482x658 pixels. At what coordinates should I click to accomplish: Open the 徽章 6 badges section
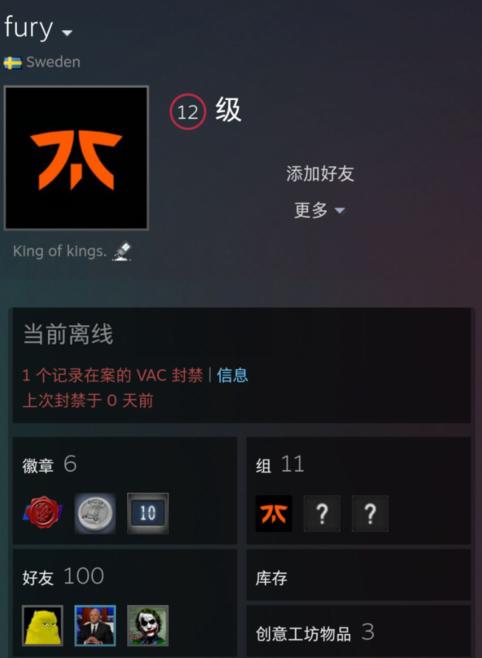tap(50, 465)
